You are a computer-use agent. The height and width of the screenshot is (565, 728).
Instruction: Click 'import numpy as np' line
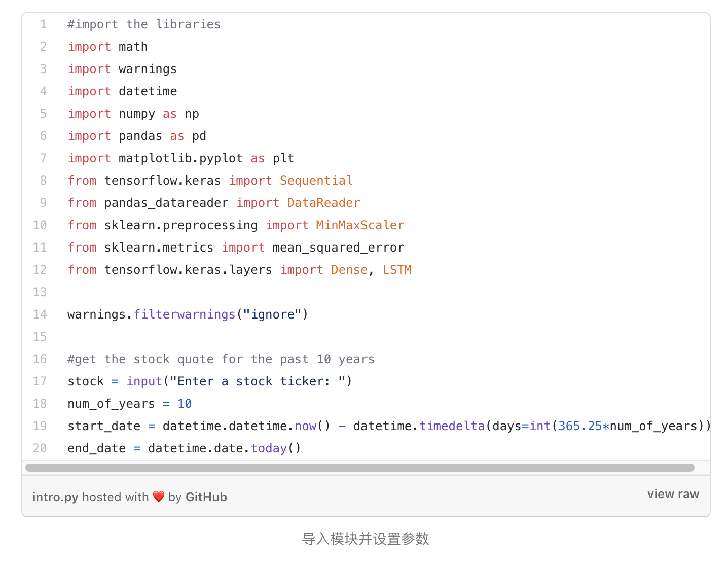pyautogui.click(x=133, y=114)
